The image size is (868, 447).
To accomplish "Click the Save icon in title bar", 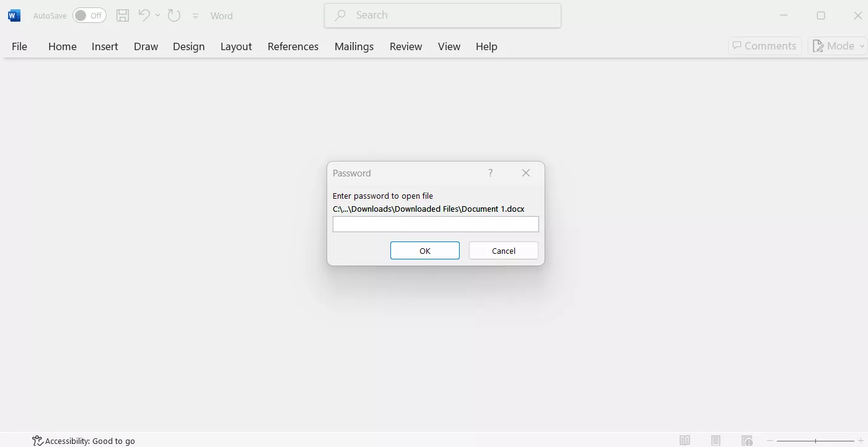I will [x=123, y=15].
